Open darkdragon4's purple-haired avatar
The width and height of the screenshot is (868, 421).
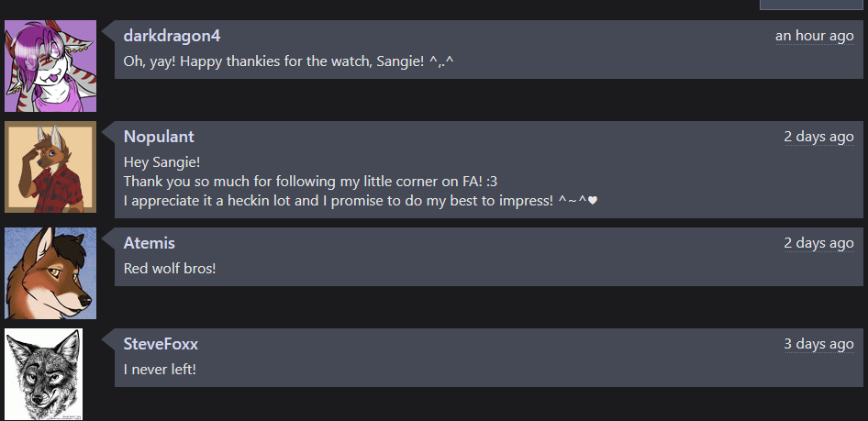(50, 66)
